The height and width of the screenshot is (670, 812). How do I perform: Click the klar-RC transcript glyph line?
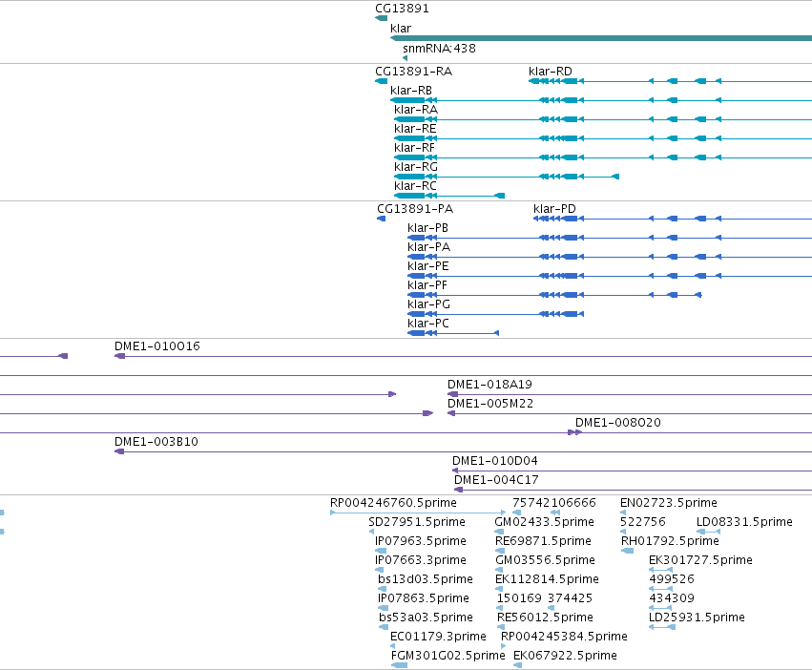(449, 196)
